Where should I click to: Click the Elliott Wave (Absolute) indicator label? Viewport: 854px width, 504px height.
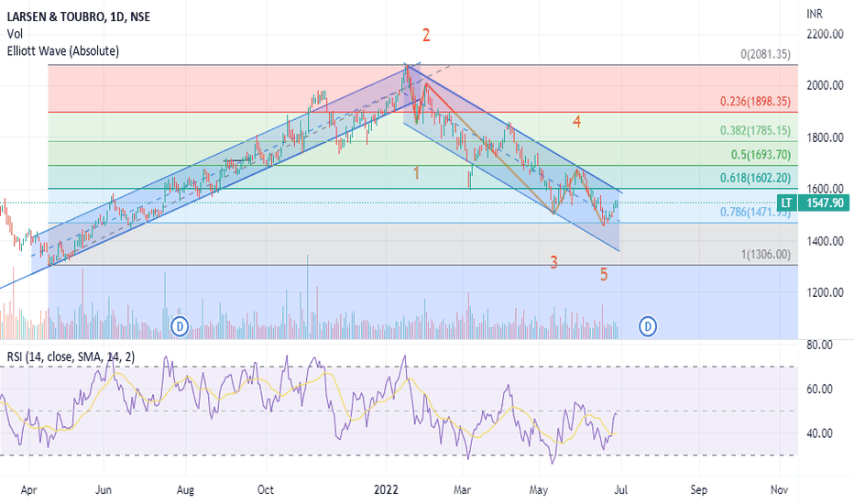(63, 51)
